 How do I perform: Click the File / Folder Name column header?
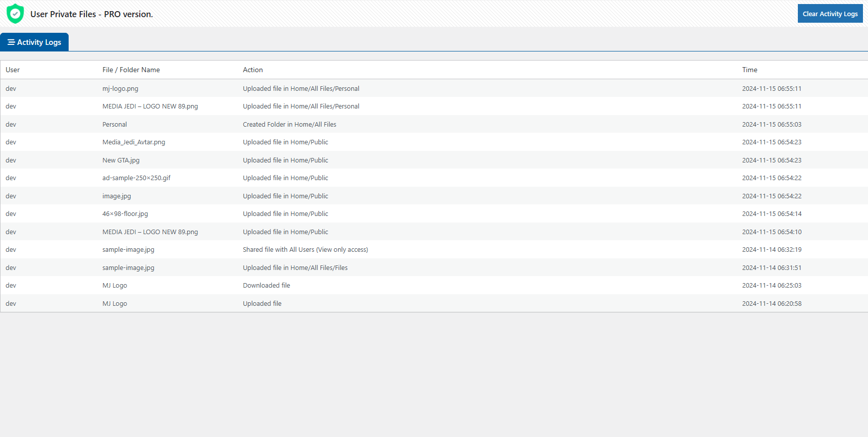click(x=131, y=70)
